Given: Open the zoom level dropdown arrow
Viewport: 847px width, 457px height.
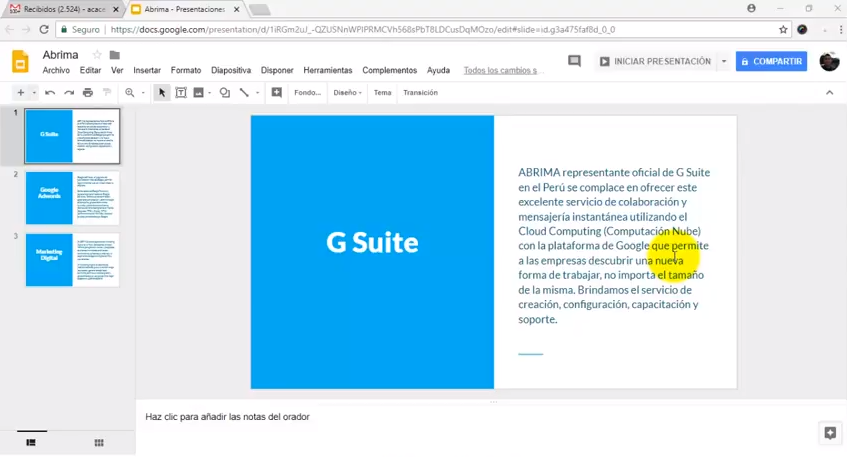Looking at the screenshot, I should (143, 93).
